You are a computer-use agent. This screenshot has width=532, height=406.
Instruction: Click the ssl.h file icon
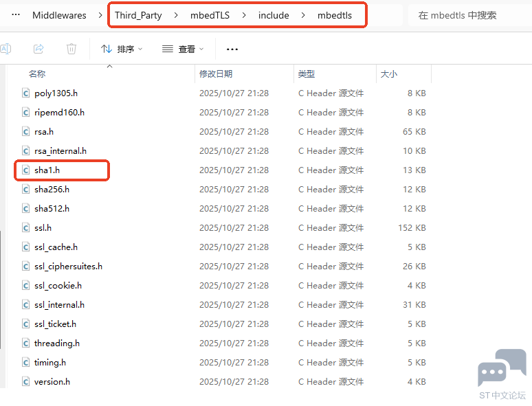point(25,227)
